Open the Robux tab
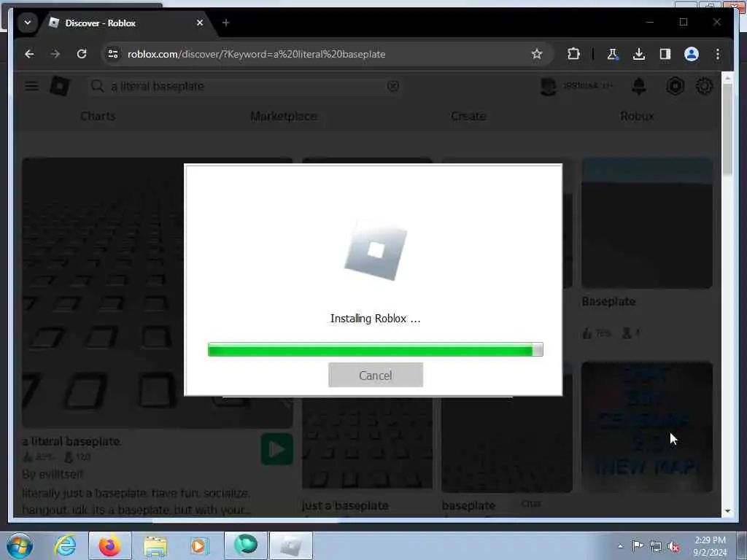The image size is (747, 560). (637, 116)
